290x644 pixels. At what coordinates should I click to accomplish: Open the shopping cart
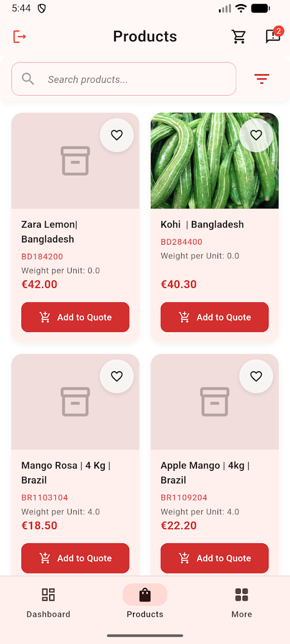239,37
